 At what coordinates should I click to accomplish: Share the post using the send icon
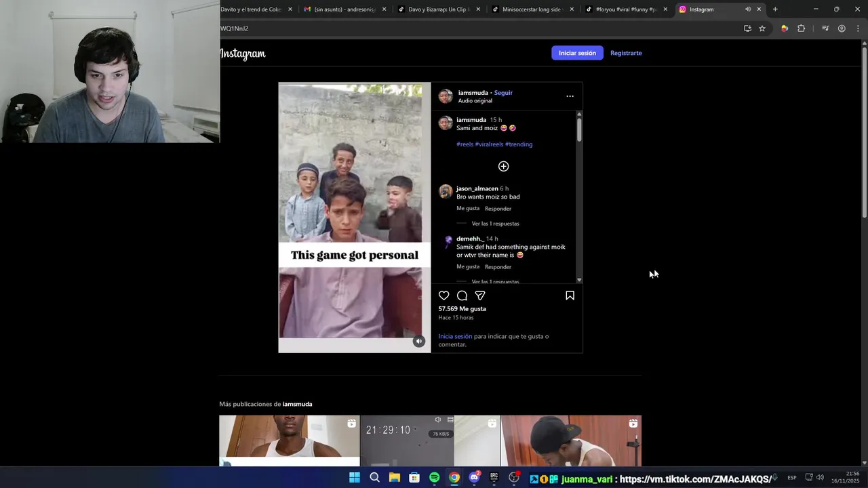click(x=480, y=296)
